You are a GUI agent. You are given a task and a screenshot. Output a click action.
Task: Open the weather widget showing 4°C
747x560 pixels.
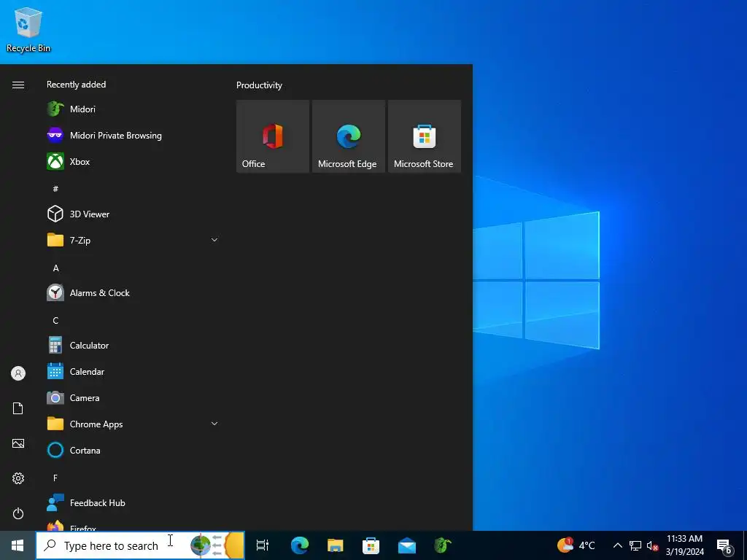576,545
